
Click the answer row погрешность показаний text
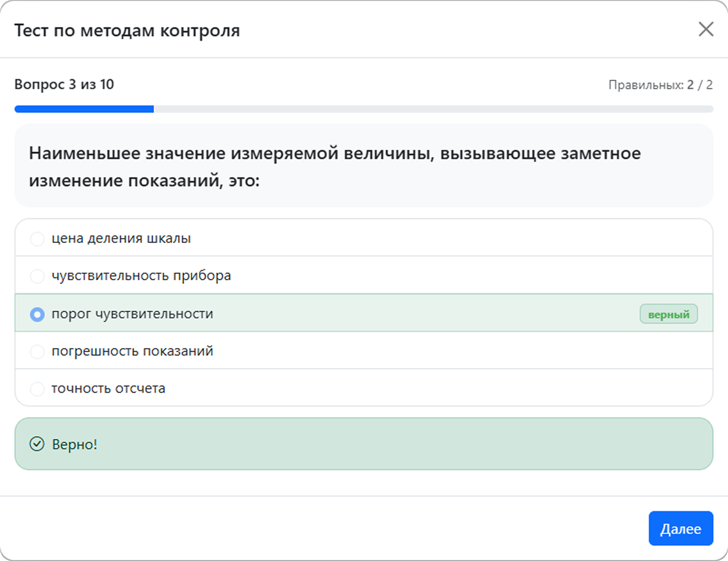(132, 351)
